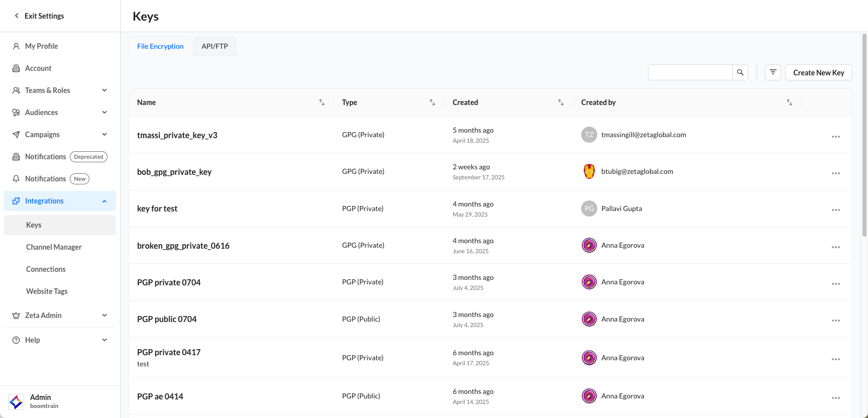Open the filter options icon
868x418 pixels.
pos(773,72)
